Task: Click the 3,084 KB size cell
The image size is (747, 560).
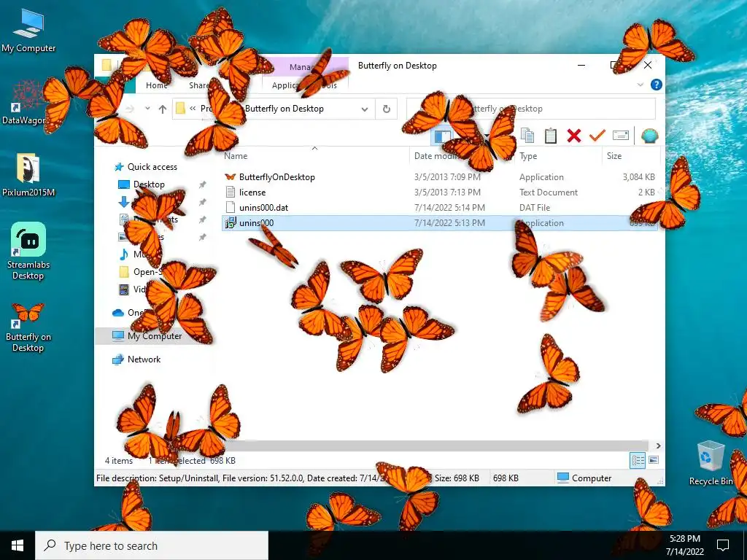Action: pyautogui.click(x=638, y=176)
